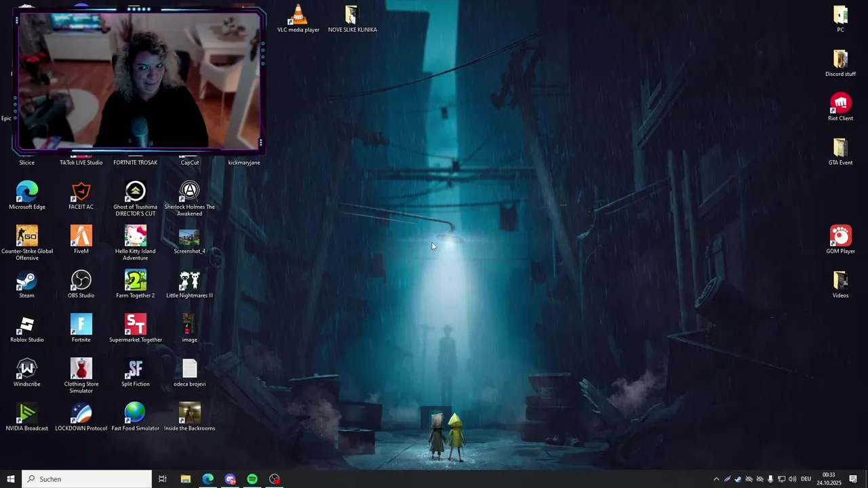This screenshot has width=868, height=488.
Task: Open network settings tray icon
Action: click(781, 479)
